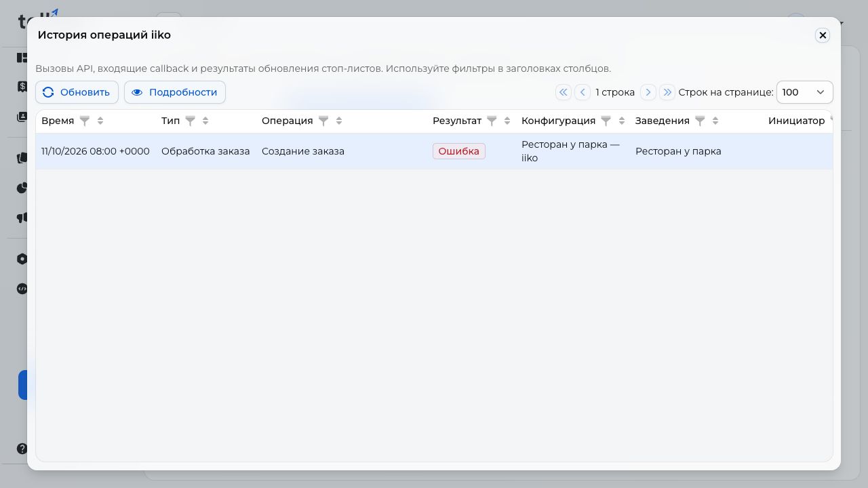Image resolution: width=868 pixels, height=488 pixels.
Task: Open rows per page dropdown showing 100
Action: [x=804, y=92]
